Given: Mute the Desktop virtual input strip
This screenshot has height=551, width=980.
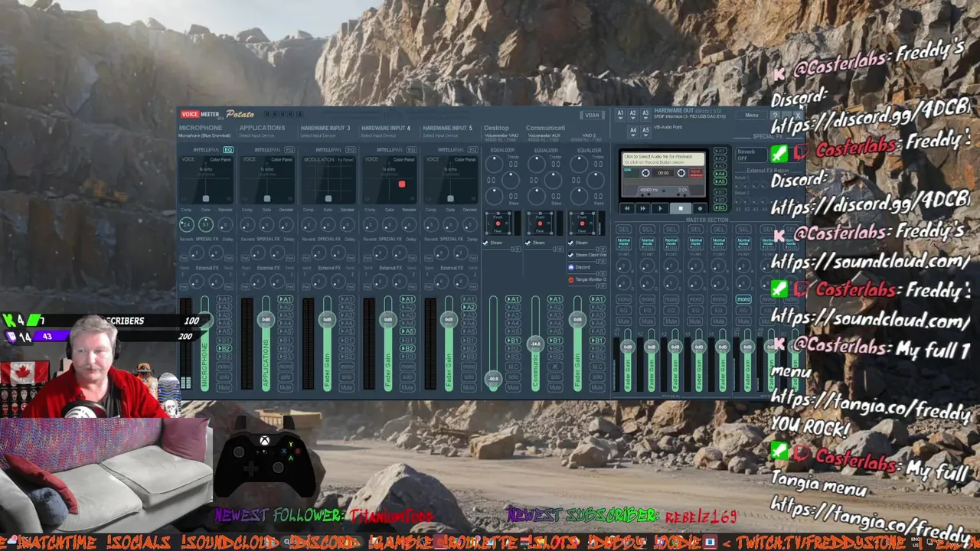Looking at the screenshot, I should point(513,387).
